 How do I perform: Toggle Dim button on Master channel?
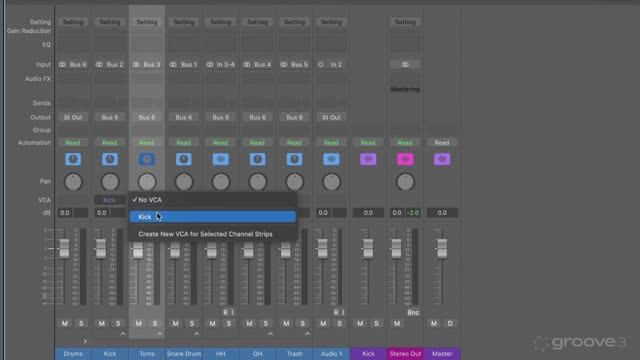(x=450, y=323)
